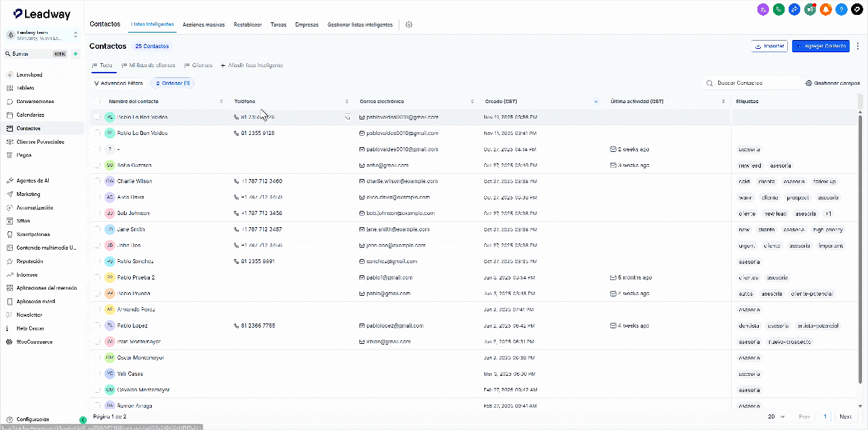The height and width of the screenshot is (430, 868).
Task: Tick the checkbox for Charlie Wilson
Action: pos(97,181)
